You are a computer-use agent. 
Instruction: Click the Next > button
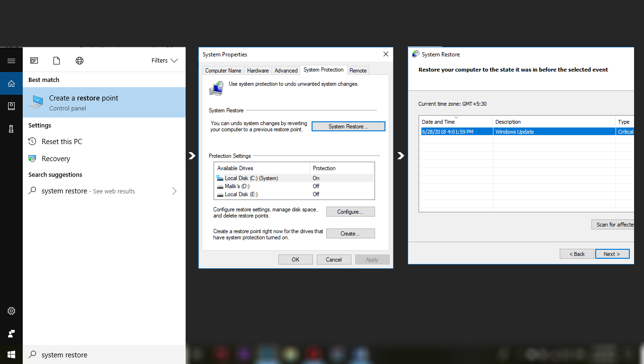pos(612,254)
